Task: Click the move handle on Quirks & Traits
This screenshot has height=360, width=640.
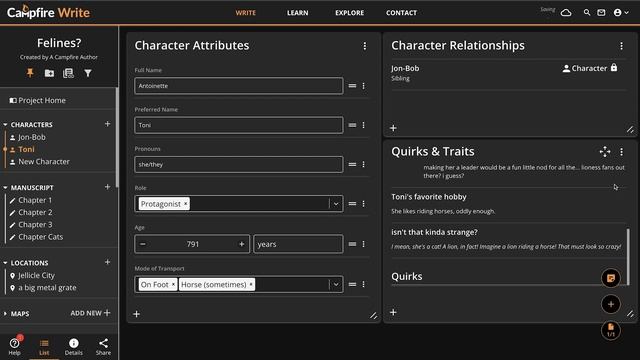Action: (x=605, y=152)
